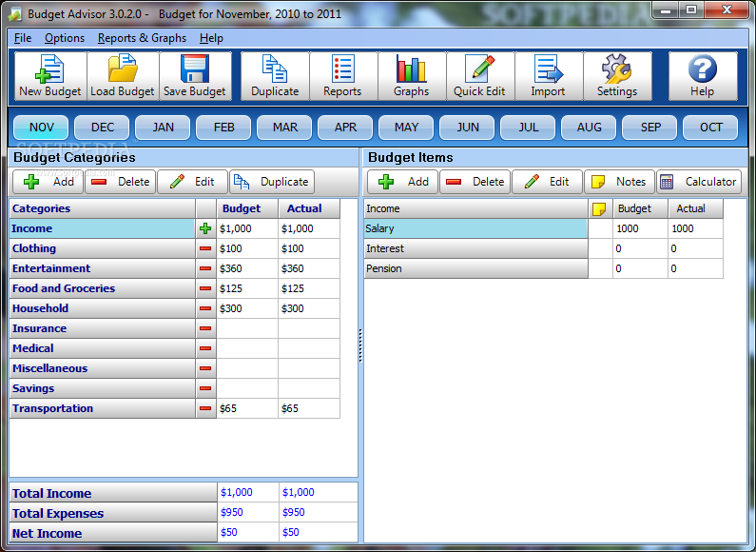This screenshot has width=756, height=552.
Task: Delete the selected budget category
Action: pos(120,182)
